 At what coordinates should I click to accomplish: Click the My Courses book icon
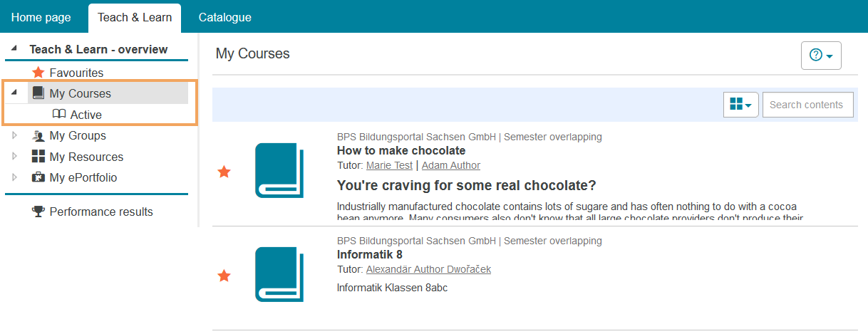[38, 93]
